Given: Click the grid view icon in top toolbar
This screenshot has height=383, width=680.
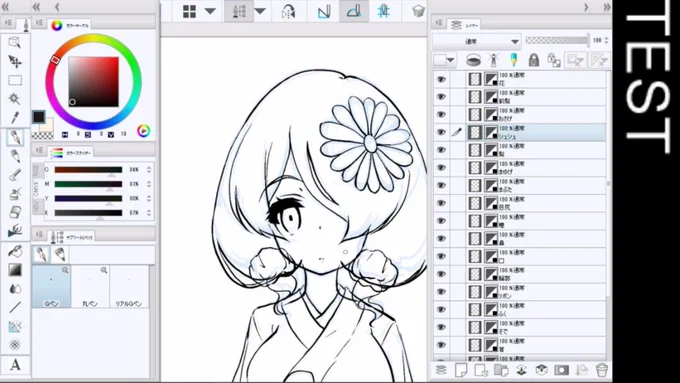Looking at the screenshot, I should [x=189, y=11].
